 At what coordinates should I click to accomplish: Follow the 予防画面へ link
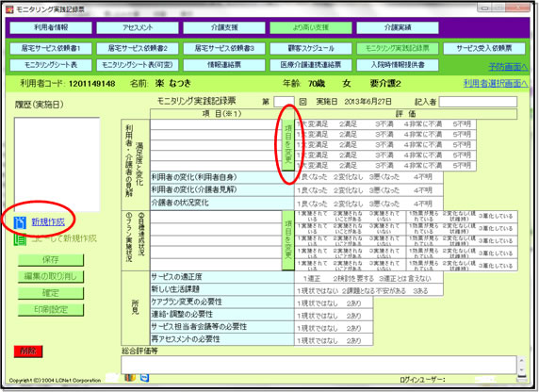click(x=508, y=67)
